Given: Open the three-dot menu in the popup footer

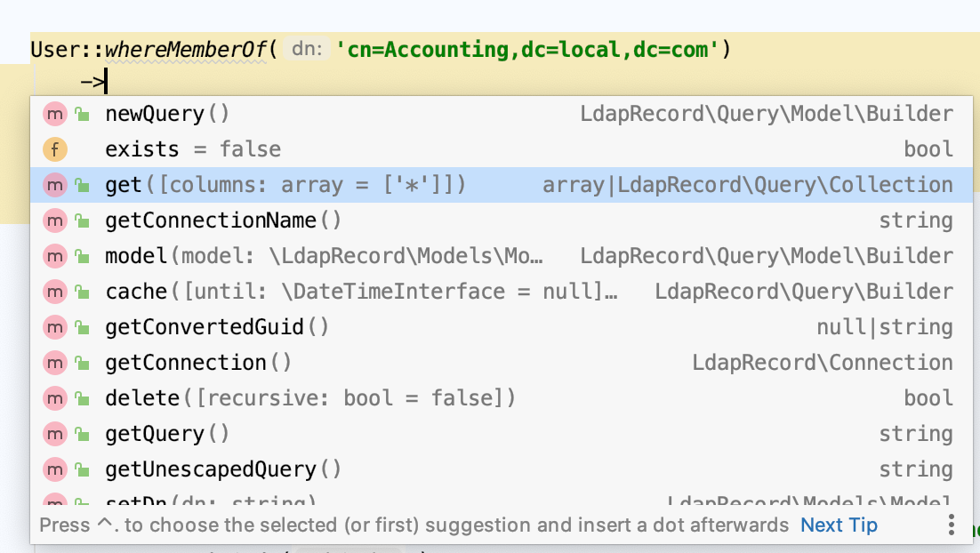Looking at the screenshot, I should click(950, 525).
